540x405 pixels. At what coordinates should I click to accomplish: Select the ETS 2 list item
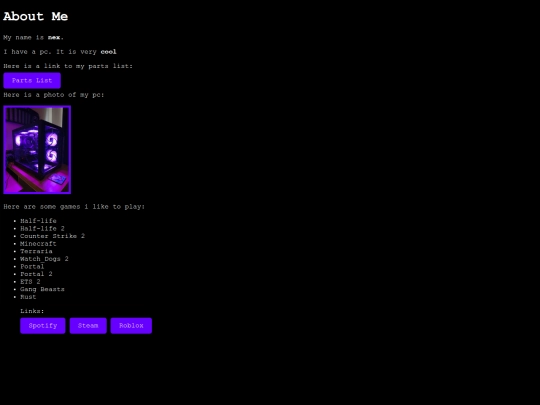click(30, 281)
